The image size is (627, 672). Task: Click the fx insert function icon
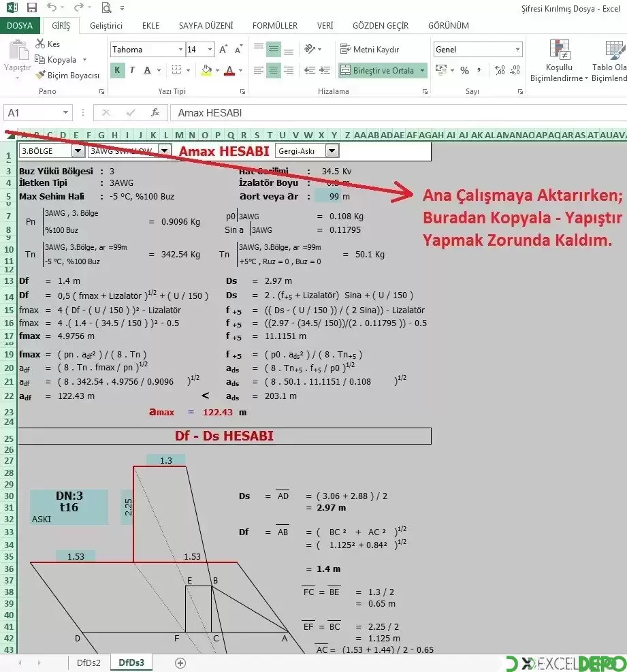(x=155, y=113)
